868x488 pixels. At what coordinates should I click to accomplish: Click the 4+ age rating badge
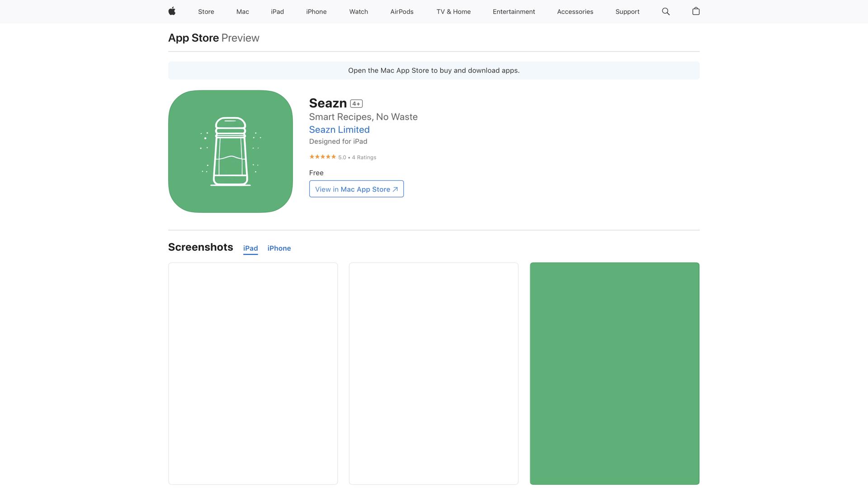pyautogui.click(x=356, y=104)
